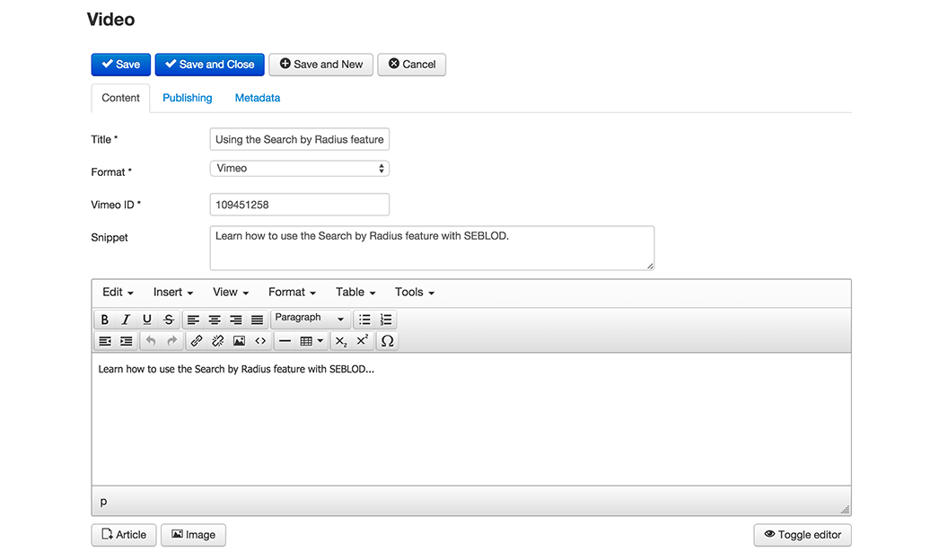
Task: Switch to the Content tab
Action: point(120,98)
